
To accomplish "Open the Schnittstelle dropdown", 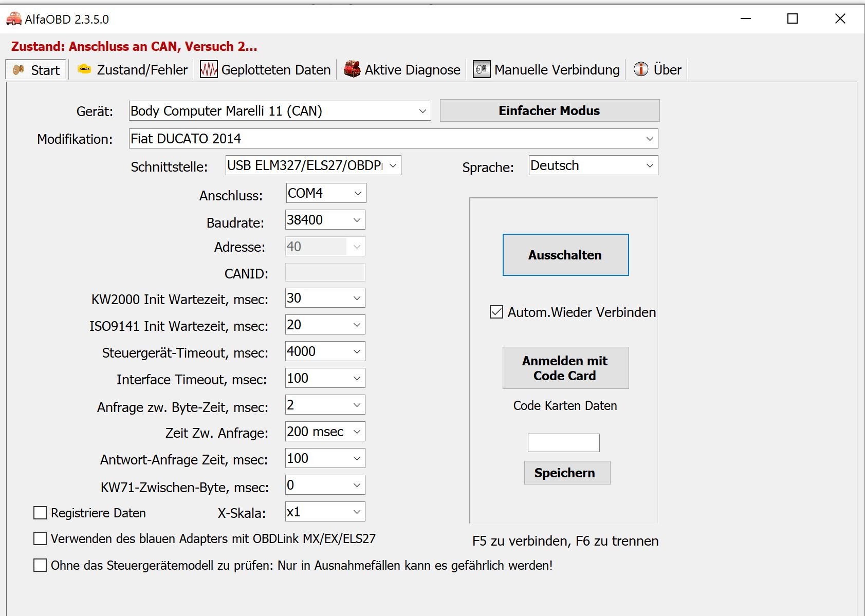I will click(x=313, y=165).
